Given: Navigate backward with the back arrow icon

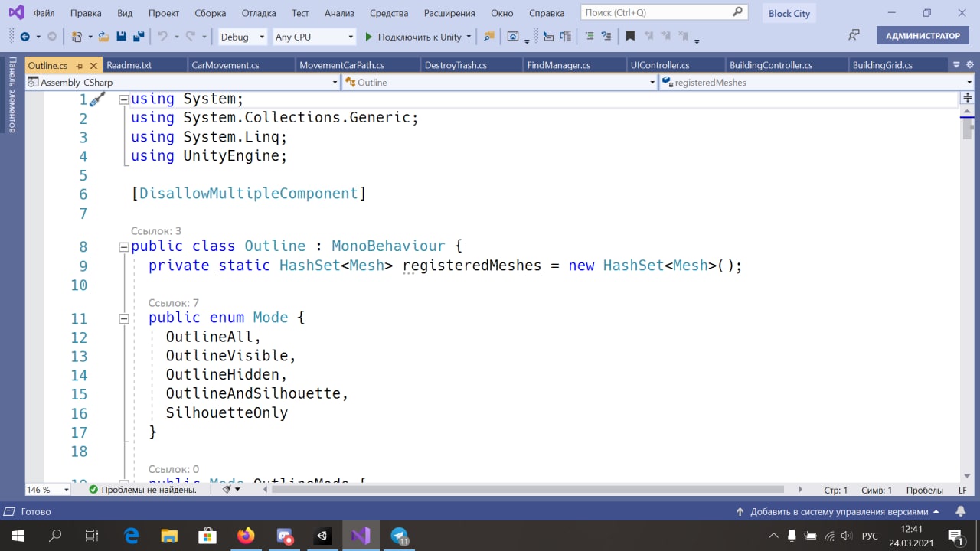Looking at the screenshot, I should [x=24, y=37].
